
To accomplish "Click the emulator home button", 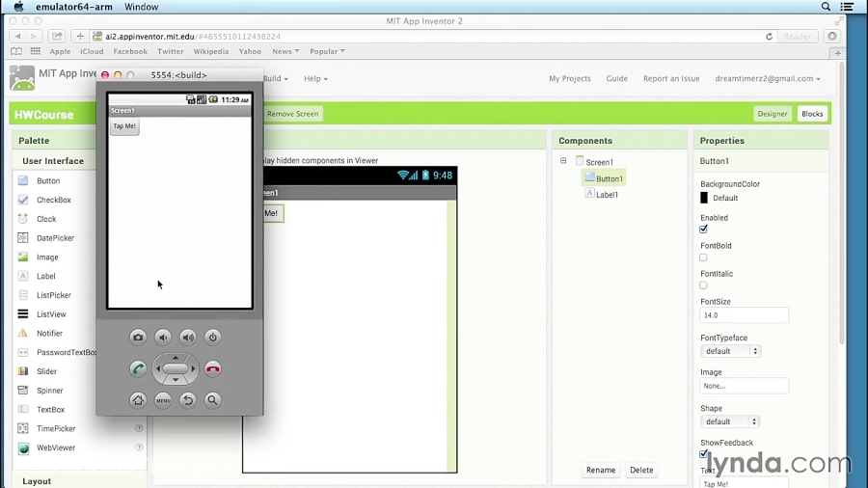I will click(138, 400).
